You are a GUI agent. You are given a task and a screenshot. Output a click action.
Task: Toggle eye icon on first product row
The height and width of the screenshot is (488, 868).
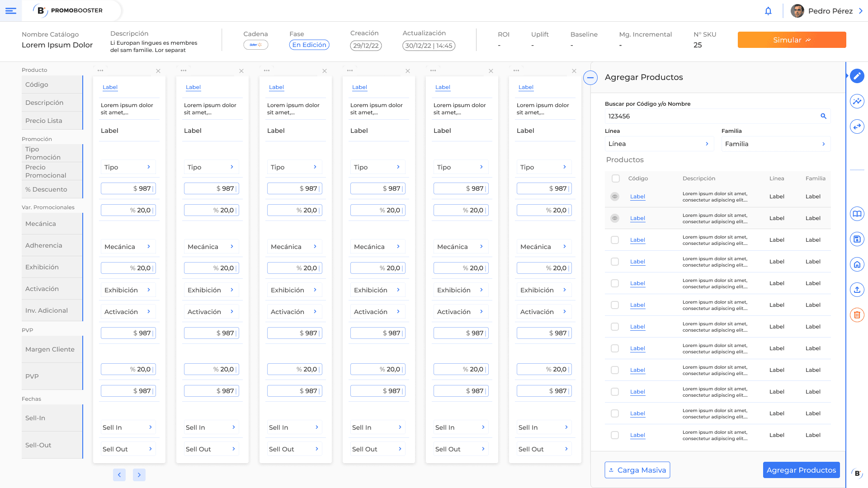615,197
